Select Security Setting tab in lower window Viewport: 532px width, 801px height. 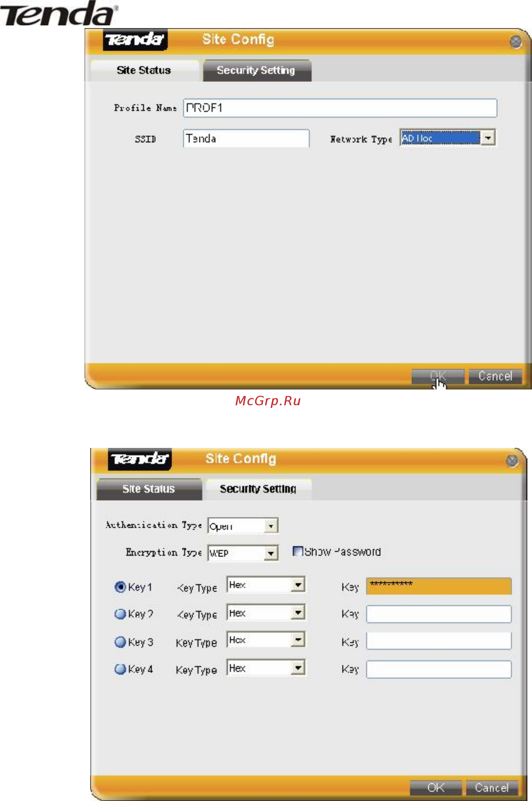click(258, 489)
